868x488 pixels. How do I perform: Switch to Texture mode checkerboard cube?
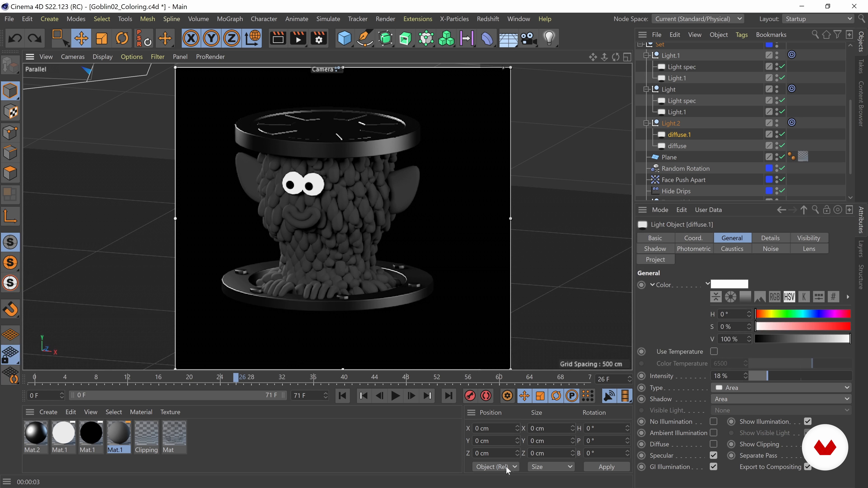(10, 111)
